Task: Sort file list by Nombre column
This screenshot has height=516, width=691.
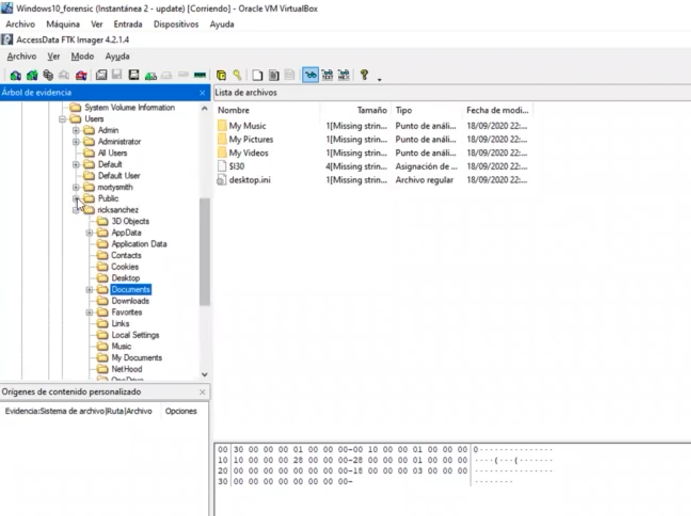Action: (x=267, y=110)
